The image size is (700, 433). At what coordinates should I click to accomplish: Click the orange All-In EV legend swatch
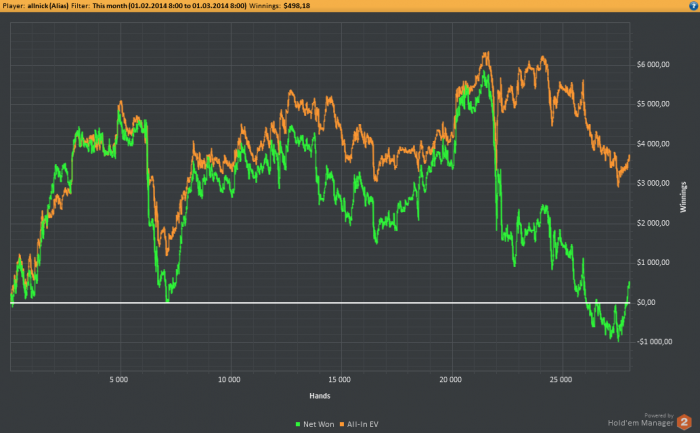coord(342,424)
